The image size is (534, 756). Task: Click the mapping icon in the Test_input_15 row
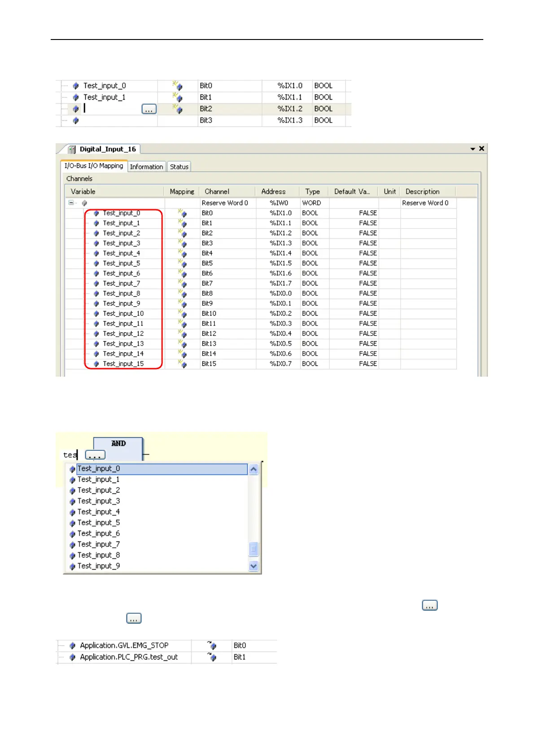[182, 364]
